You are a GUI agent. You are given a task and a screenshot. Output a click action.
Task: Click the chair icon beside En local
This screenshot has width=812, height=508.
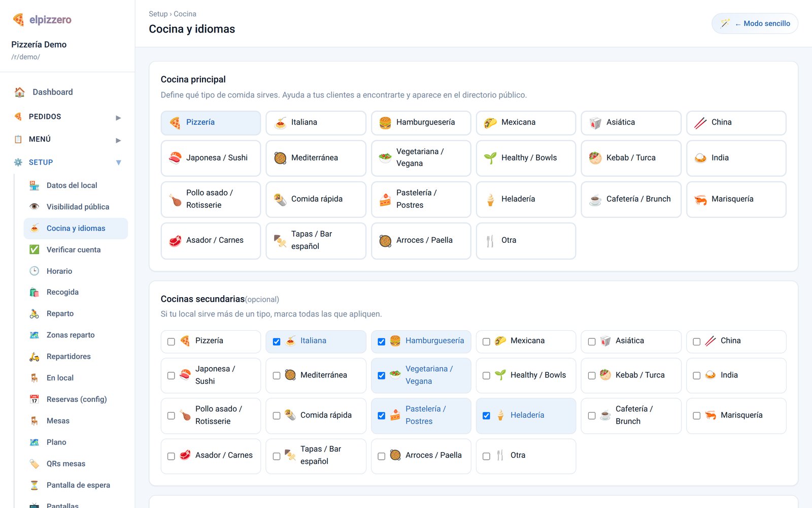coord(35,378)
